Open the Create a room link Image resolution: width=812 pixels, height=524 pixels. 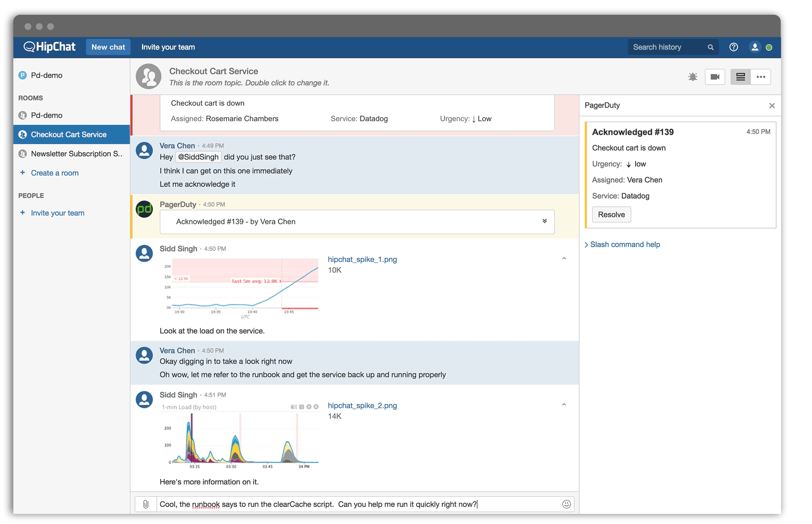(x=55, y=173)
